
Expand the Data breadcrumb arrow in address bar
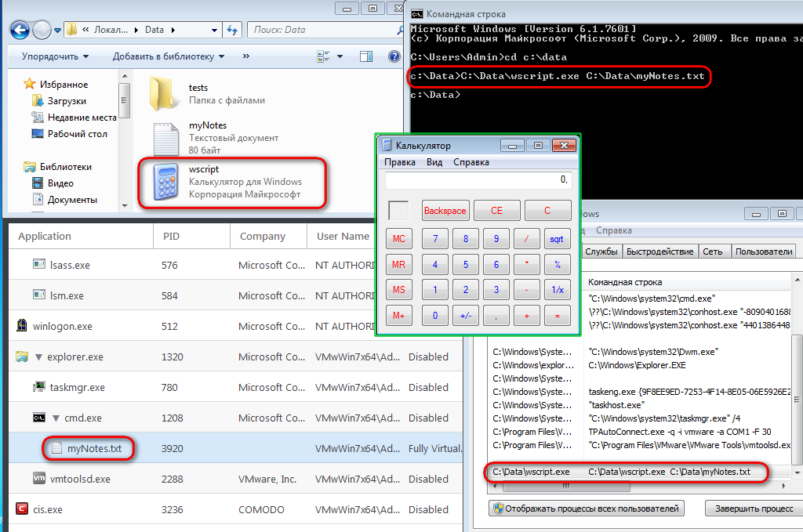click(173, 31)
